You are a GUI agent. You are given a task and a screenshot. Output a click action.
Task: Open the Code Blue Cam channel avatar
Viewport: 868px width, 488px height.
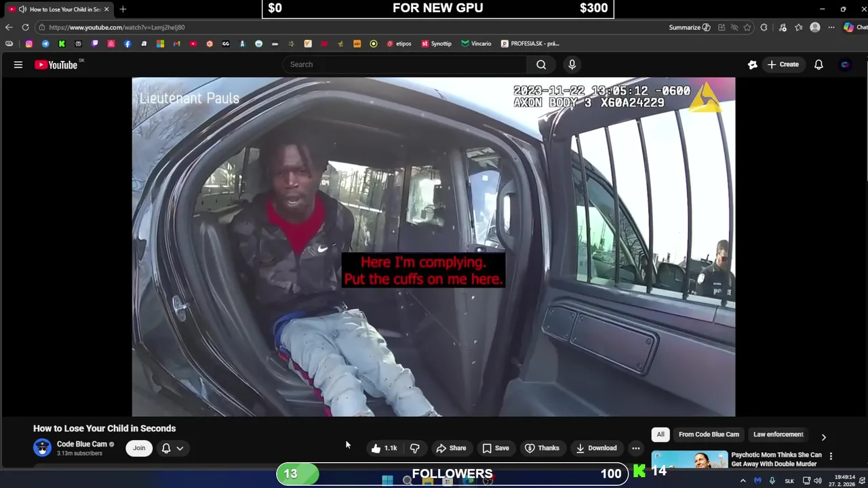pos(42,448)
